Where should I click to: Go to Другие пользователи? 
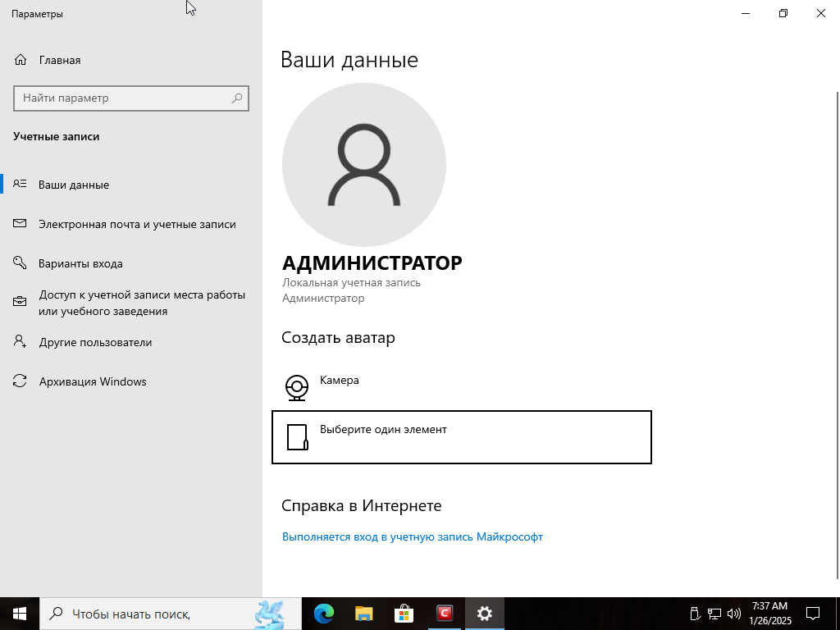click(x=131, y=342)
